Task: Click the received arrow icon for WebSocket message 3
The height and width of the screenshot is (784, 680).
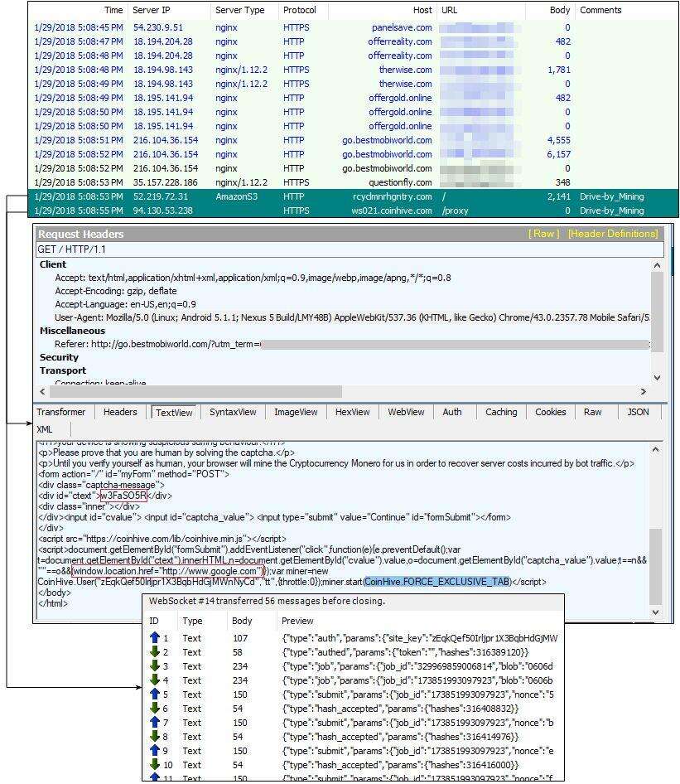Action: (154, 666)
